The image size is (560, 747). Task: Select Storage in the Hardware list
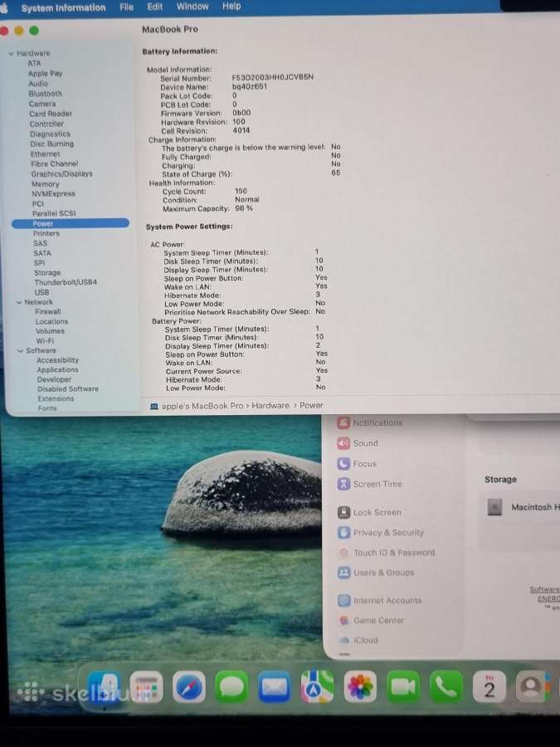47,273
